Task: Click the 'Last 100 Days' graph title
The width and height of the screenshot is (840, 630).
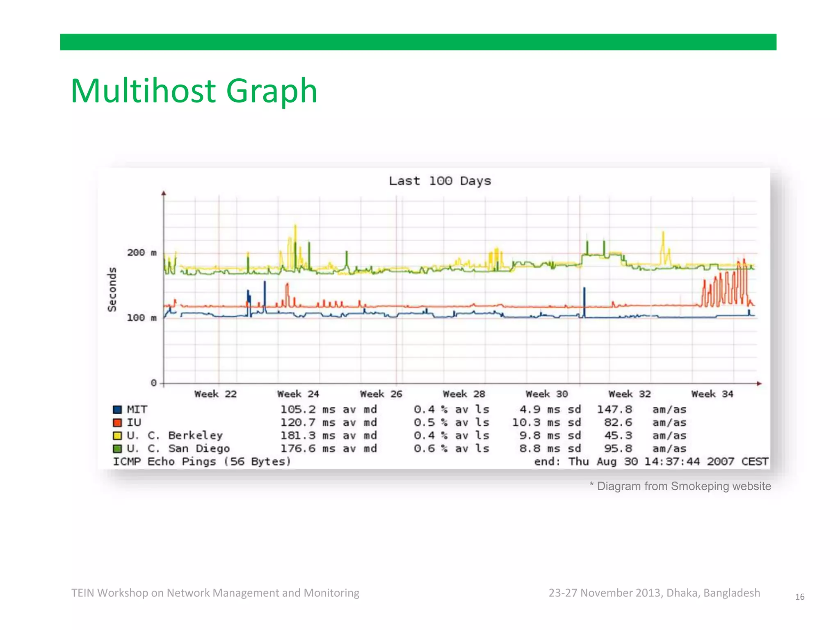Action: pyautogui.click(x=440, y=181)
